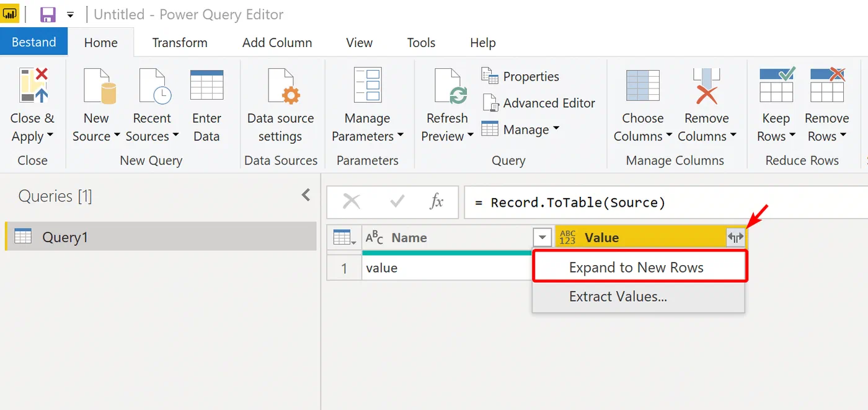Viewport: 868px width, 410px height.
Task: Confirm the formula with the checkmark
Action: [397, 201]
